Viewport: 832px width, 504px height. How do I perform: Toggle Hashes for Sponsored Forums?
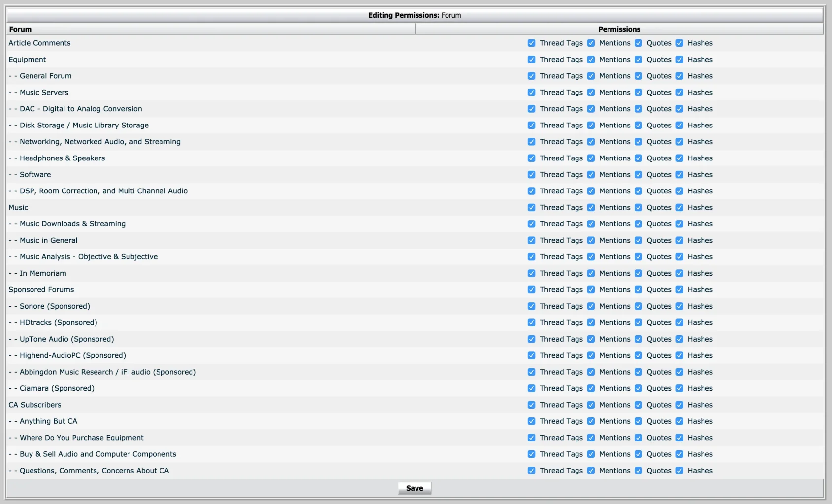[x=679, y=290]
